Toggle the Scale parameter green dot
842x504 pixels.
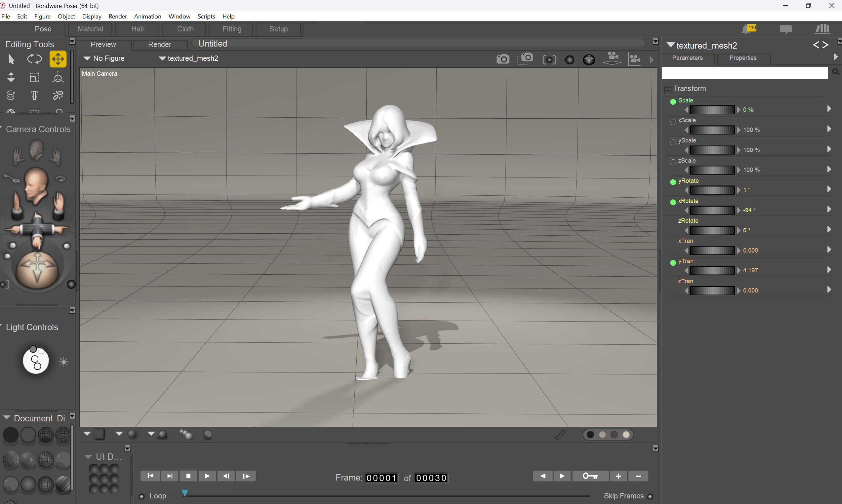click(x=673, y=101)
